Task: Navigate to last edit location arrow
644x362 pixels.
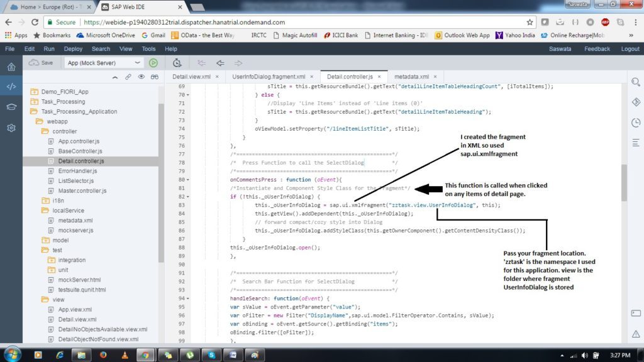Action: click(x=201, y=63)
